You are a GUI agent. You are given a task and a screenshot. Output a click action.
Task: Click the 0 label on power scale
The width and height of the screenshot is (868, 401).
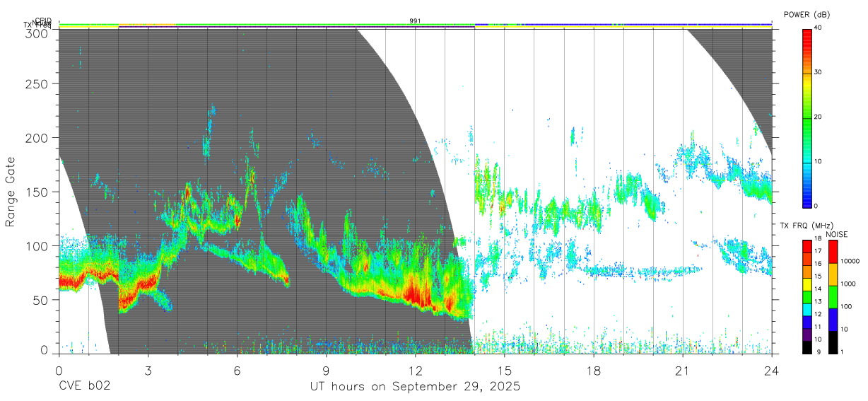[817, 206]
